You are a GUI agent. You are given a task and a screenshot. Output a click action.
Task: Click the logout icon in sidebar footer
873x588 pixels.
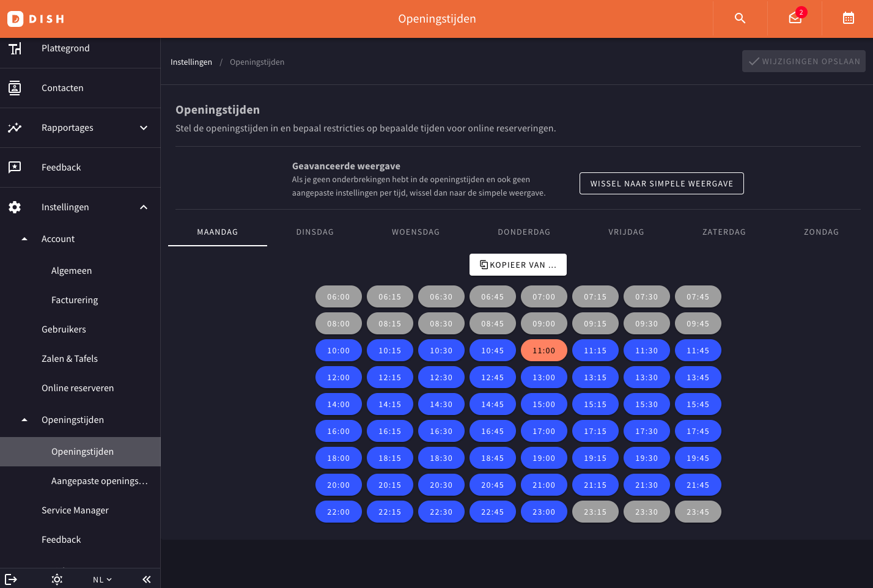tap(11, 579)
